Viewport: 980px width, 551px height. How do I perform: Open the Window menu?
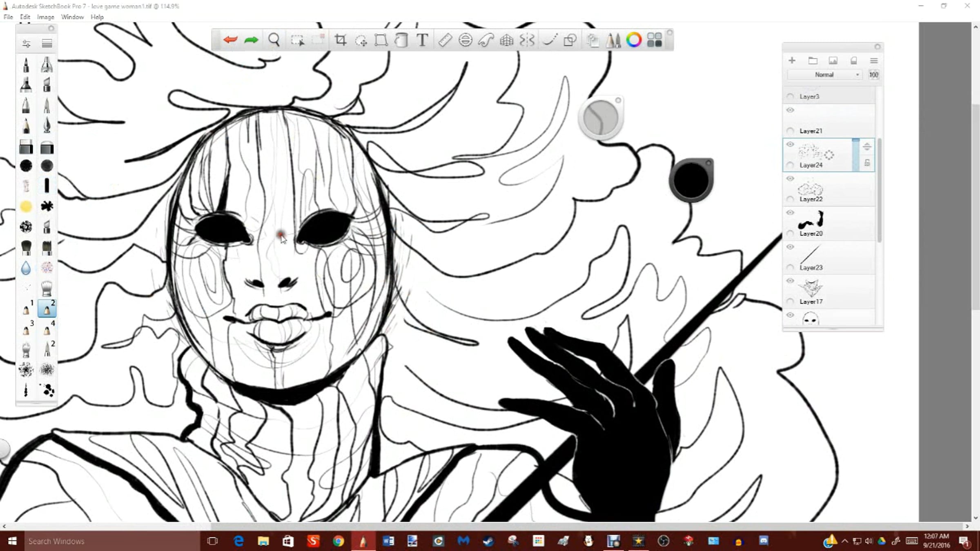tap(72, 17)
